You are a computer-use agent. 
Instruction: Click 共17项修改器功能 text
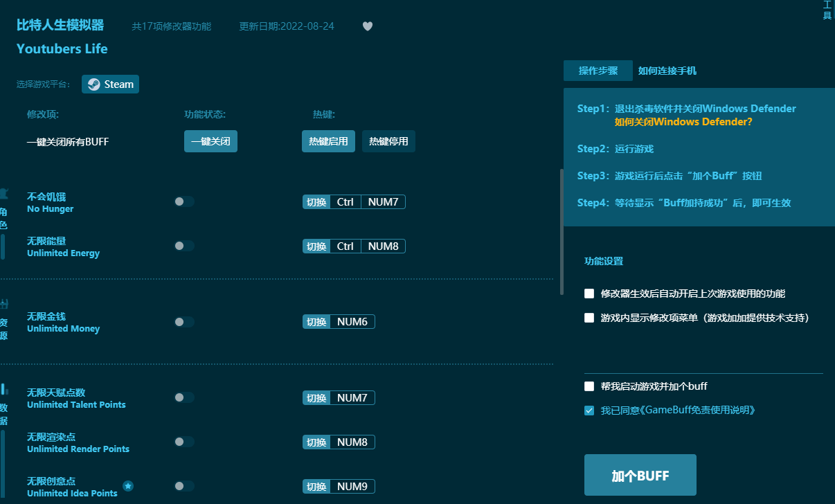(x=172, y=26)
